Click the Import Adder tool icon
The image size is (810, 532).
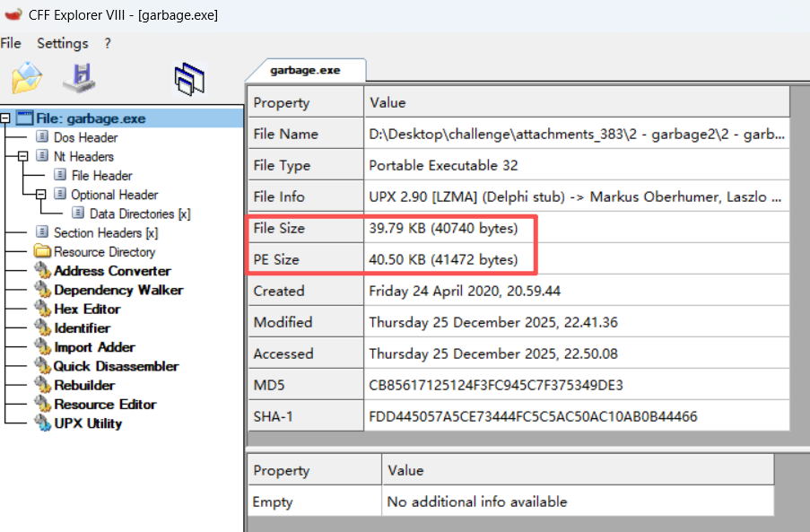[42, 346]
